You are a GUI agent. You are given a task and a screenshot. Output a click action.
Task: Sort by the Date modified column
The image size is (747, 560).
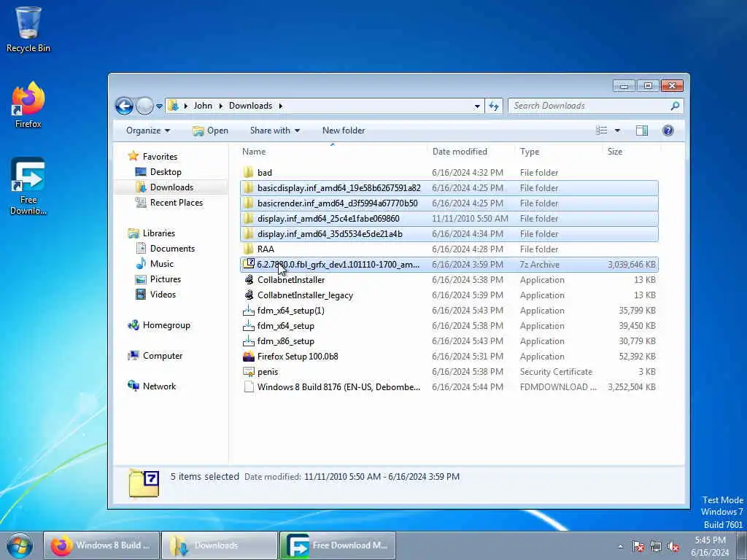pos(471,152)
